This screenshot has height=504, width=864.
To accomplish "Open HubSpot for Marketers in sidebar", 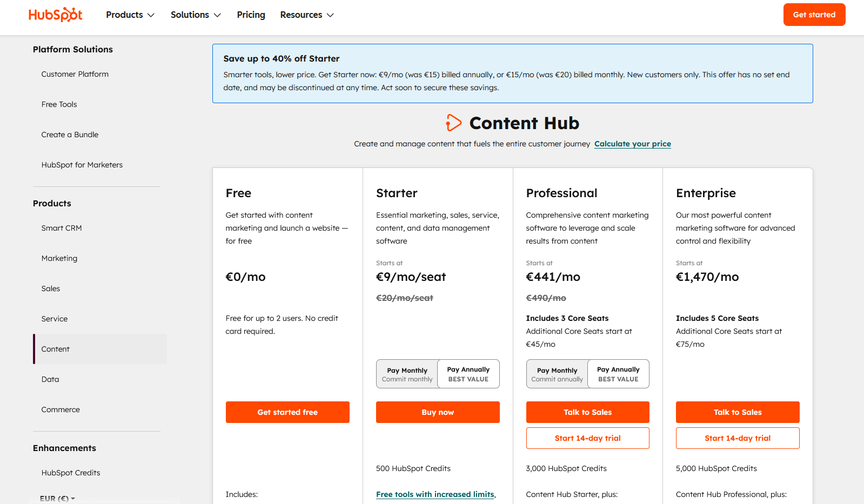I will click(82, 165).
